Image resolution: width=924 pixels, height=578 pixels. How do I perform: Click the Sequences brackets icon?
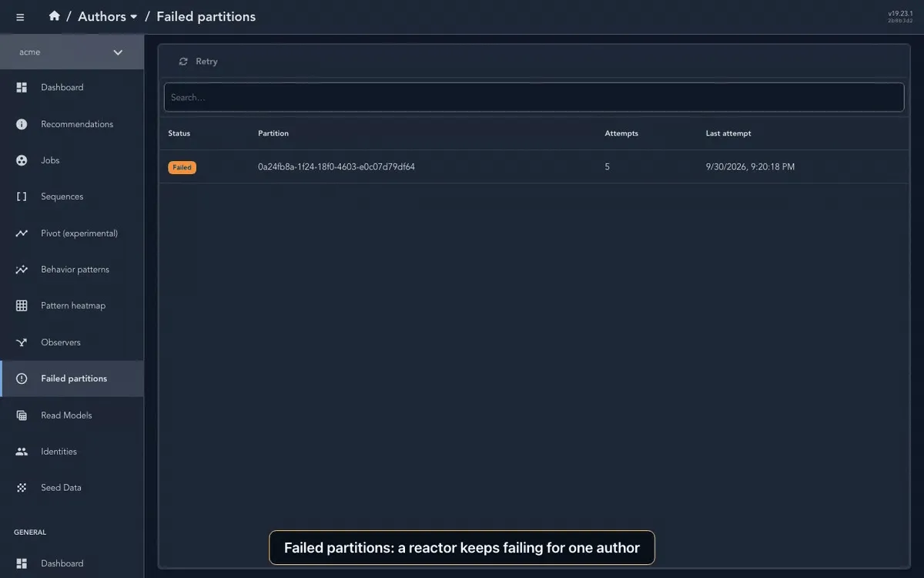point(22,197)
